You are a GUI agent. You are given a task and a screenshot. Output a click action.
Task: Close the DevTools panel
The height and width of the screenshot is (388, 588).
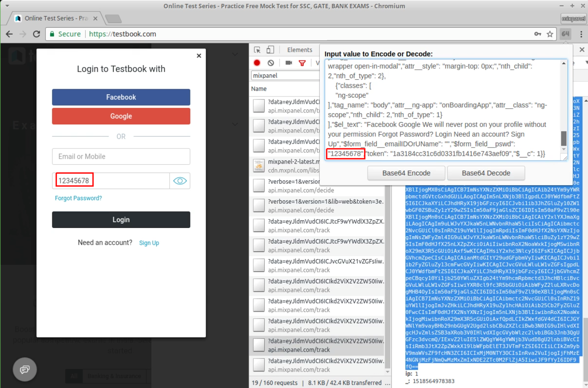point(582,50)
